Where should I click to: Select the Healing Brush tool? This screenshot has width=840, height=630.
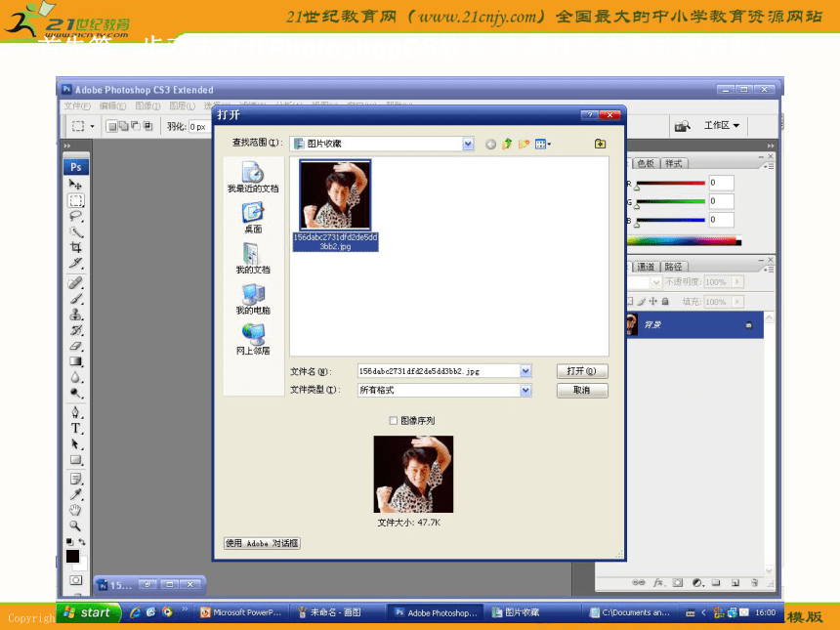coord(75,283)
